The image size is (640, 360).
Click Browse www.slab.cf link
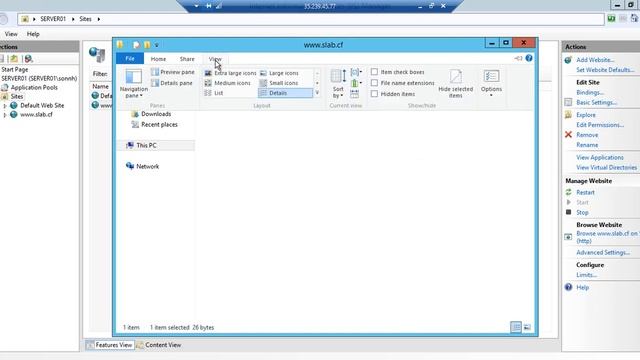607,237
